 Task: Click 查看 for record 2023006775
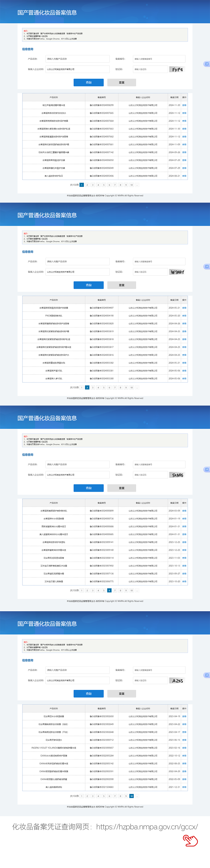tap(184, 582)
